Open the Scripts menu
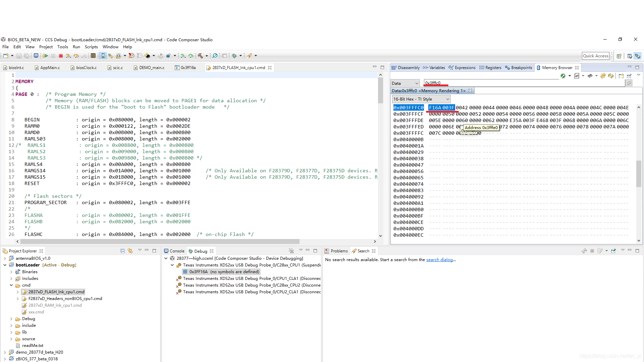This screenshot has width=644, height=362. click(91, 47)
